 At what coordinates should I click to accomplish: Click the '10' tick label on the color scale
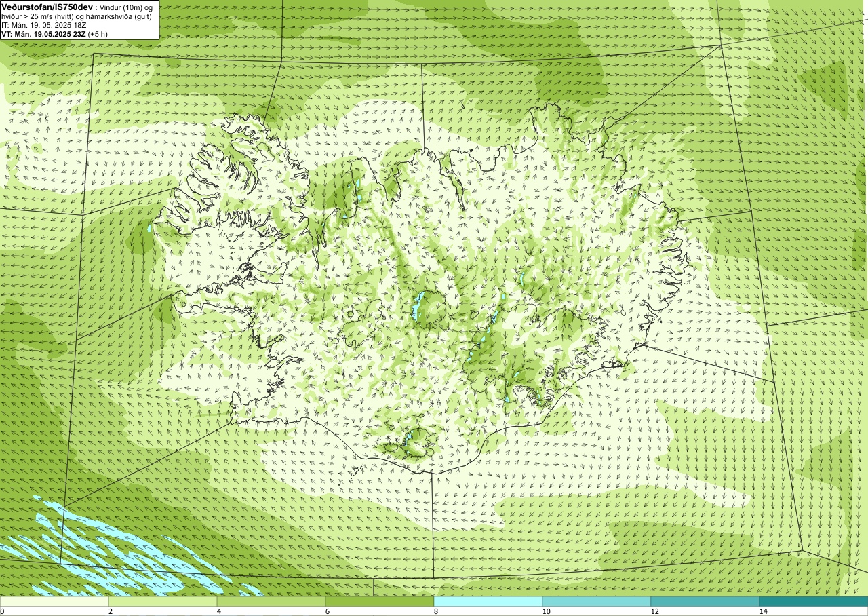[x=546, y=611]
